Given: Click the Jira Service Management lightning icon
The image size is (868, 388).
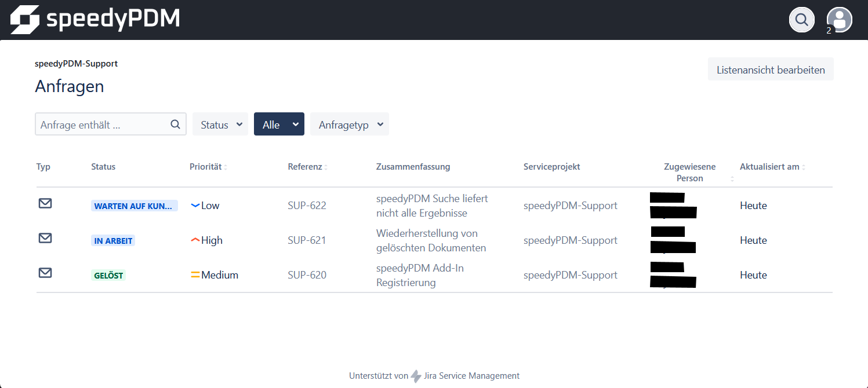Looking at the screenshot, I should click(416, 376).
